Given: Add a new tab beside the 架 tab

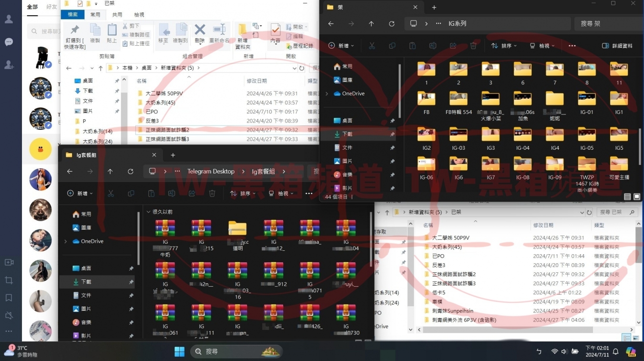Looking at the screenshot, I should click(x=434, y=7).
